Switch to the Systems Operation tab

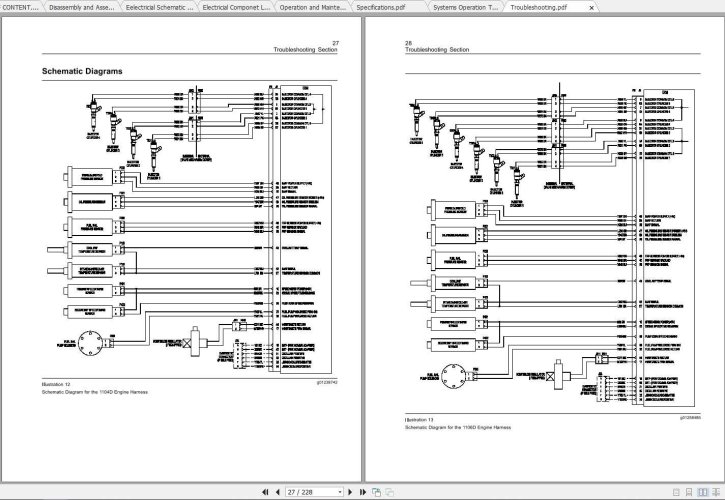[x=464, y=6]
